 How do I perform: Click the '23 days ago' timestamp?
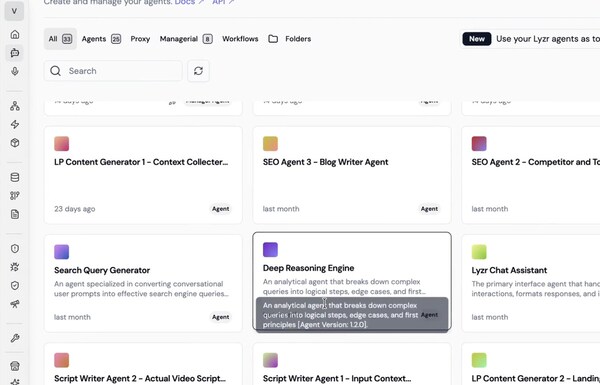click(75, 209)
